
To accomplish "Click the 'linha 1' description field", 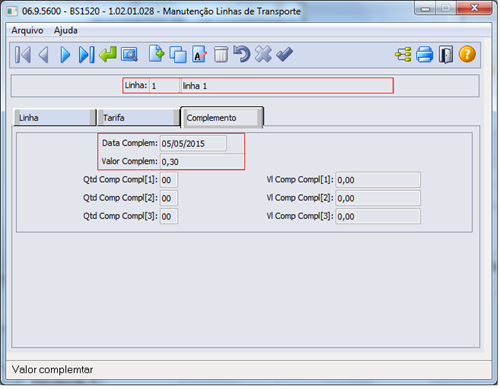I will pos(287,86).
